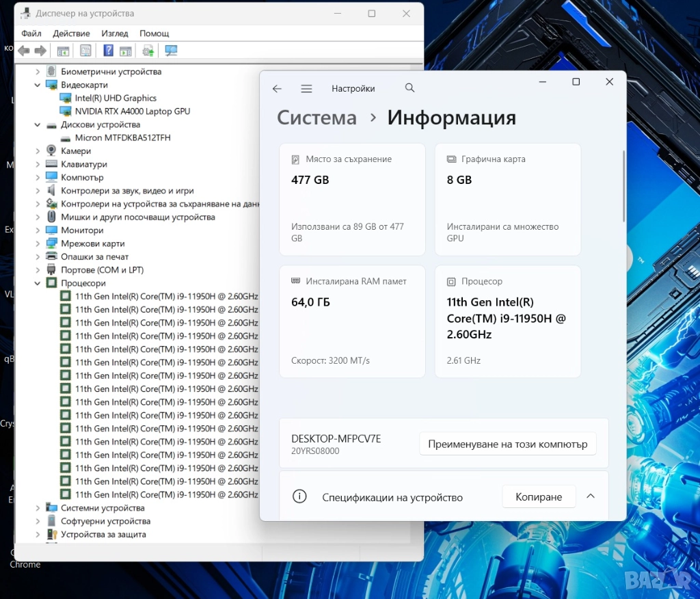This screenshot has height=599, width=700.
Task: Click the Properties toolbar icon
Action: pos(85,51)
